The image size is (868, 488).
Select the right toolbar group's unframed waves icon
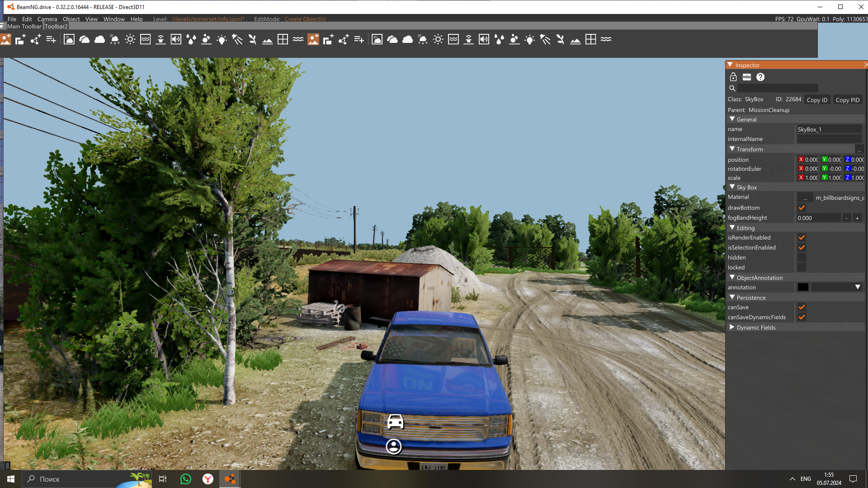tap(606, 40)
